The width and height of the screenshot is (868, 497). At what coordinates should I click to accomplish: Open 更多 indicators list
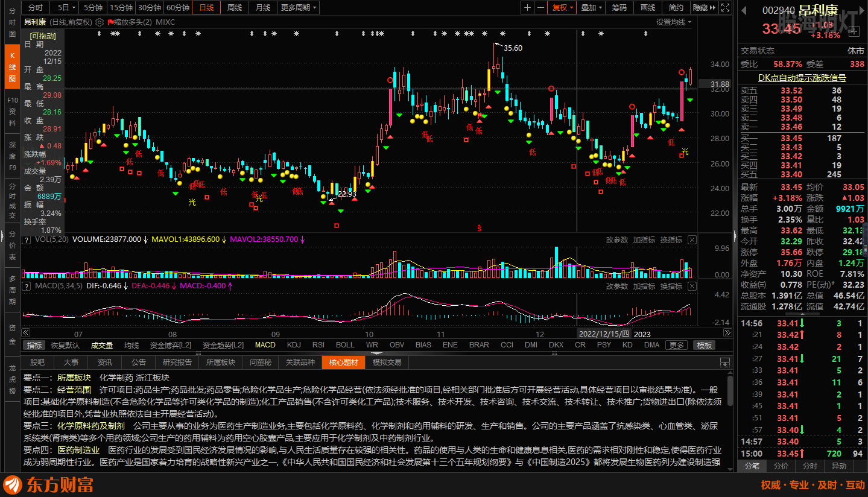(x=677, y=346)
